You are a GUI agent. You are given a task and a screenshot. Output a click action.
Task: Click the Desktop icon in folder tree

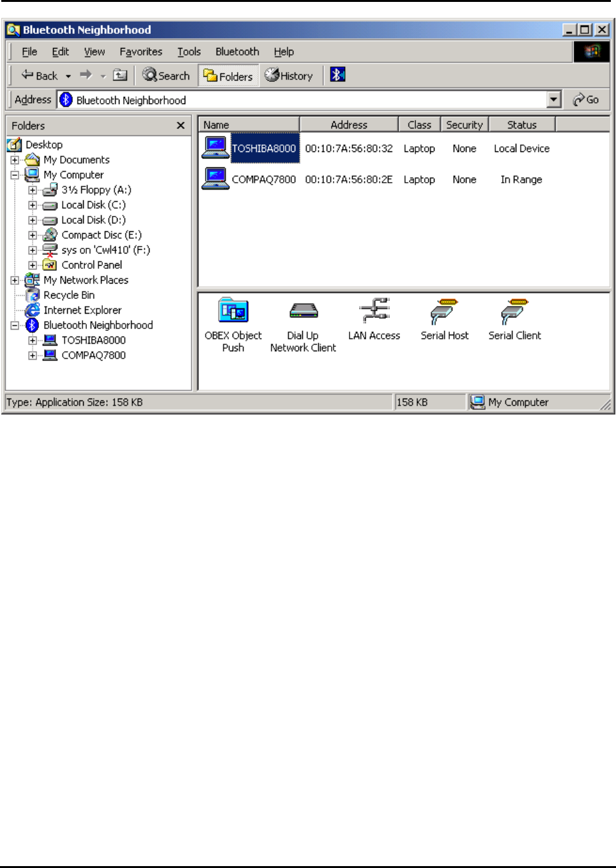[15, 145]
